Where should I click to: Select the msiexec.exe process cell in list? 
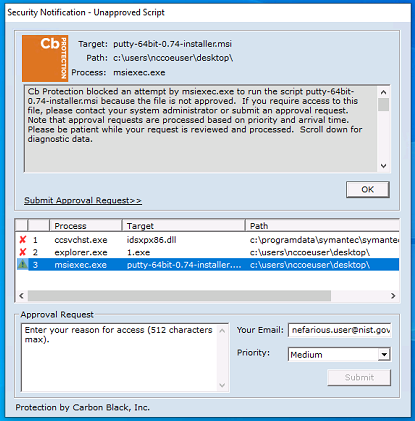click(80, 265)
